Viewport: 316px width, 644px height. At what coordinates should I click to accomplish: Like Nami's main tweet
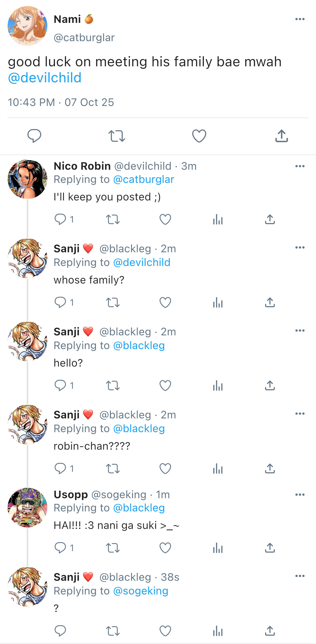pyautogui.click(x=199, y=136)
